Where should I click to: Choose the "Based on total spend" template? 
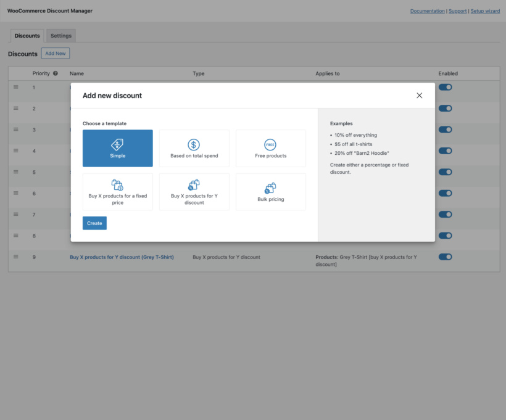pos(194,148)
